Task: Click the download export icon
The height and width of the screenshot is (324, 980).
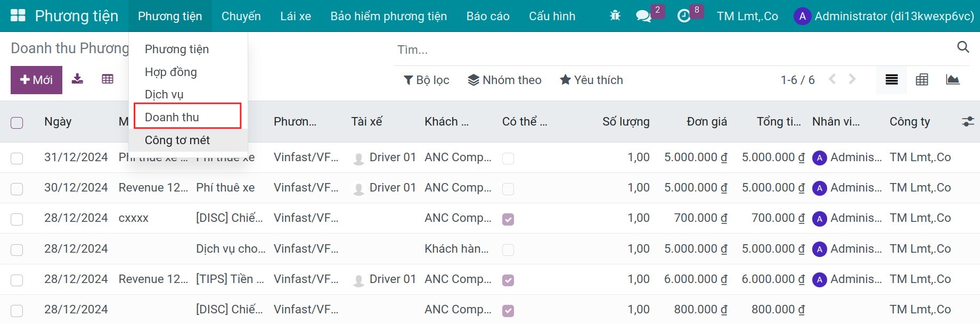Action: coord(78,79)
